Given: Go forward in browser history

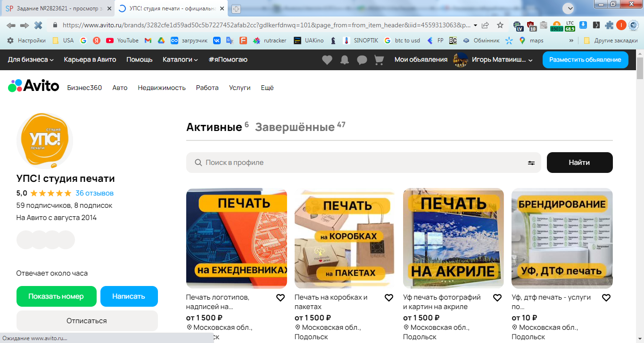Looking at the screenshot, I should pyautogui.click(x=25, y=25).
